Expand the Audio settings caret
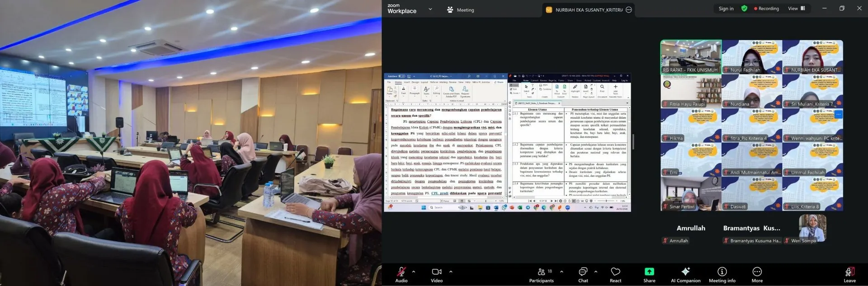The width and height of the screenshot is (868, 286). (414, 272)
